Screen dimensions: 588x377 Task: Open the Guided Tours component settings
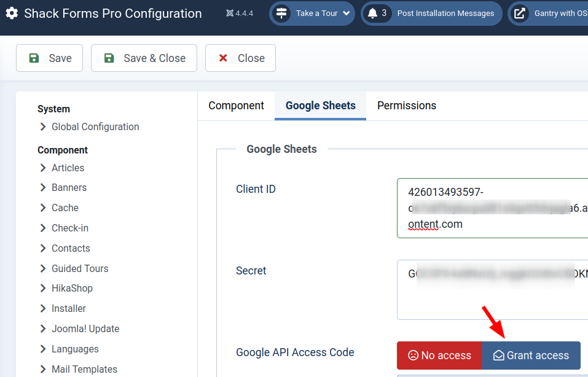click(80, 268)
